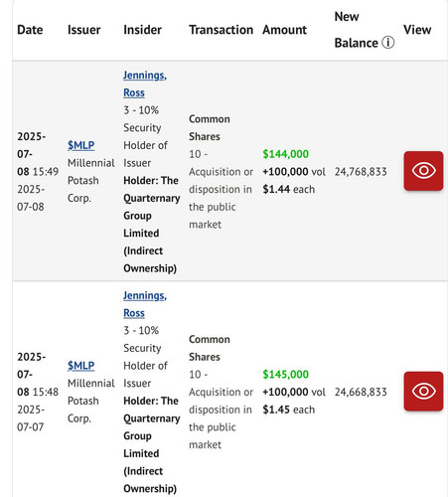Select the 24,668,833 balance cell
This screenshot has height=497, width=448.
point(361,392)
